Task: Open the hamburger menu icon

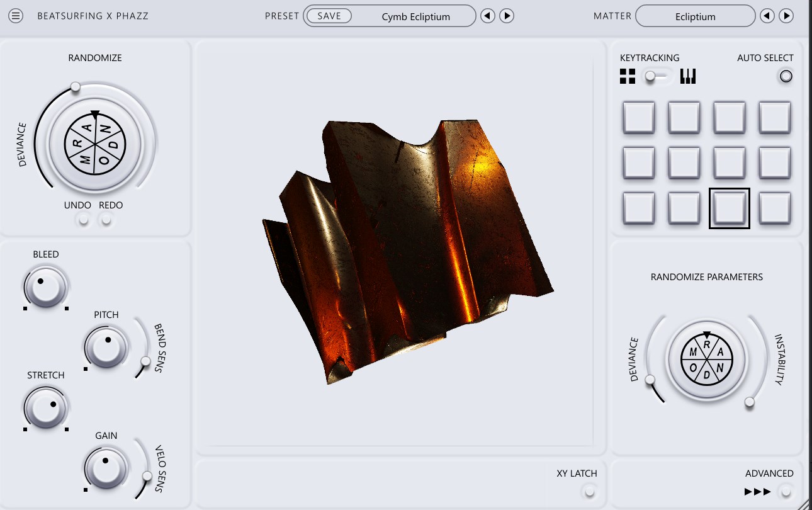Action: pos(16,16)
